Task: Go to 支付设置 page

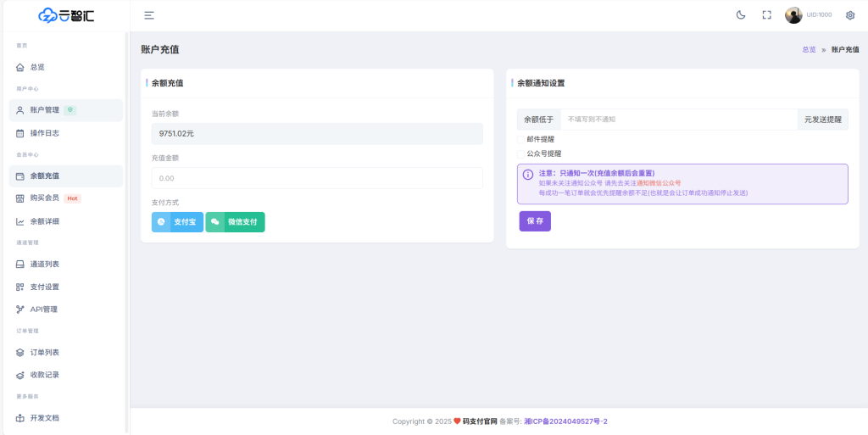Action: click(66, 287)
